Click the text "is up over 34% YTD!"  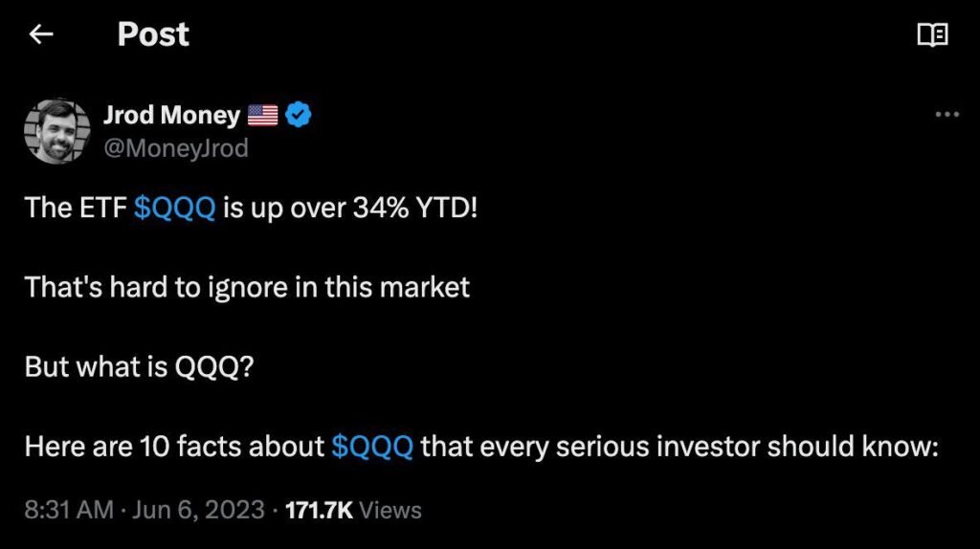pos(349,208)
